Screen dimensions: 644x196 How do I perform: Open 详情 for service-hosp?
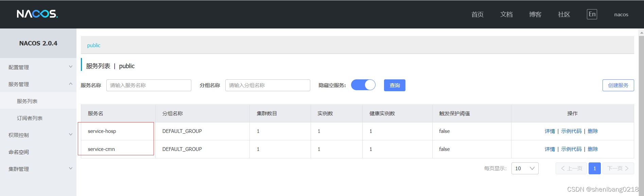[x=550, y=131]
